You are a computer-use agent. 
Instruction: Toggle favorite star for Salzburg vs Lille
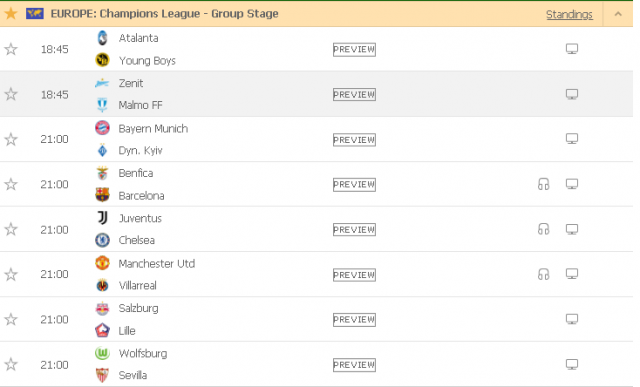point(11,319)
